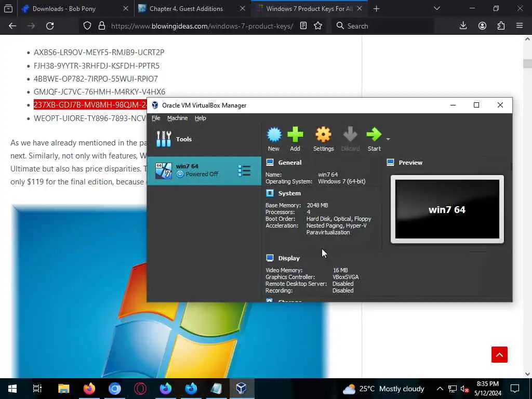Toggle reader view icon
The height and width of the screenshot is (399, 532).
[x=303, y=26]
